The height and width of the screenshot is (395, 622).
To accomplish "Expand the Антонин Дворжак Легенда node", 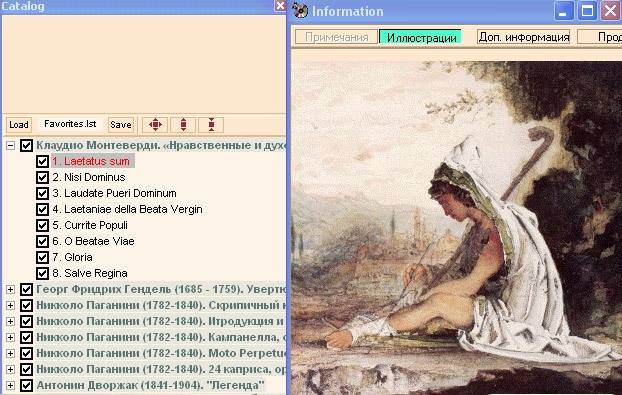I will click(10, 385).
